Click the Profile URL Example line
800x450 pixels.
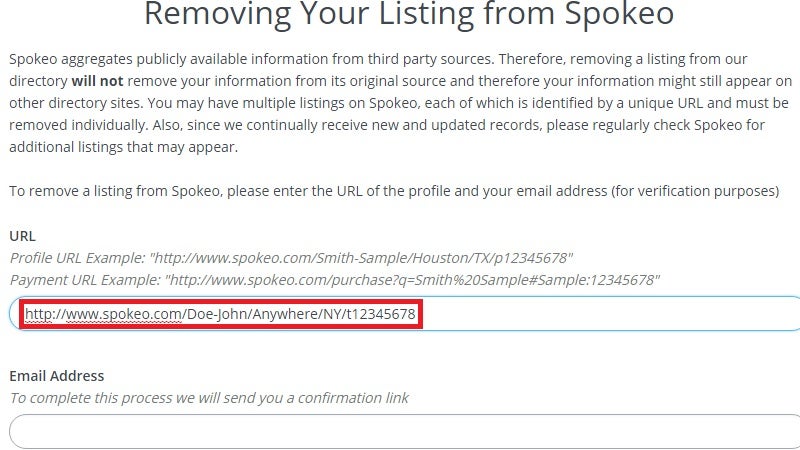(x=291, y=258)
